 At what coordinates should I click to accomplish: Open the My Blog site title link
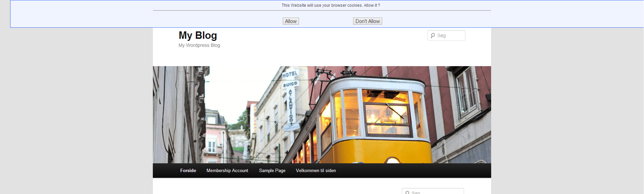[198, 35]
